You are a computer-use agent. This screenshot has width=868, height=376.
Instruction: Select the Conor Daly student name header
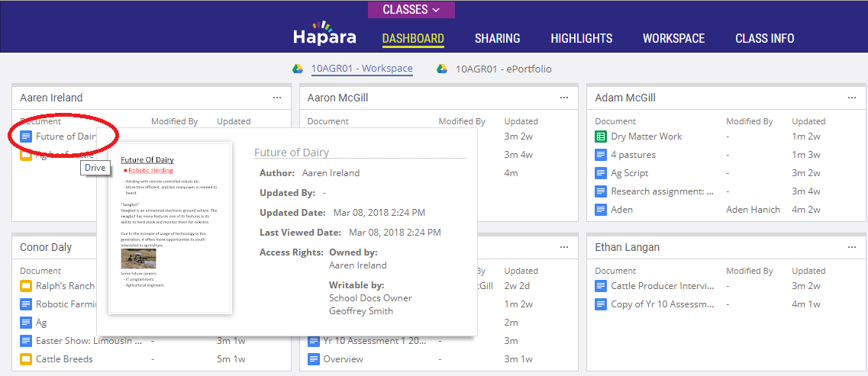click(46, 246)
